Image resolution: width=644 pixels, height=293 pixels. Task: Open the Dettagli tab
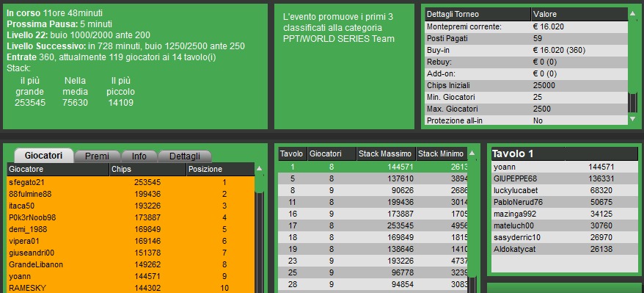pos(184,156)
